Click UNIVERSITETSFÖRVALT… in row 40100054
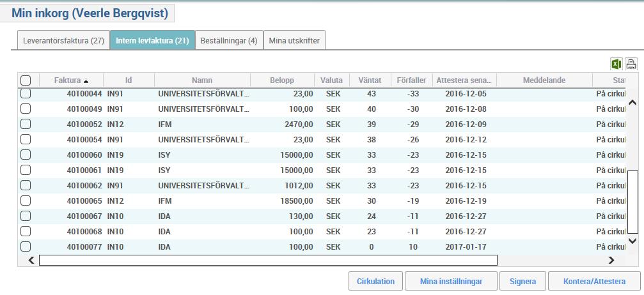 tap(204, 140)
